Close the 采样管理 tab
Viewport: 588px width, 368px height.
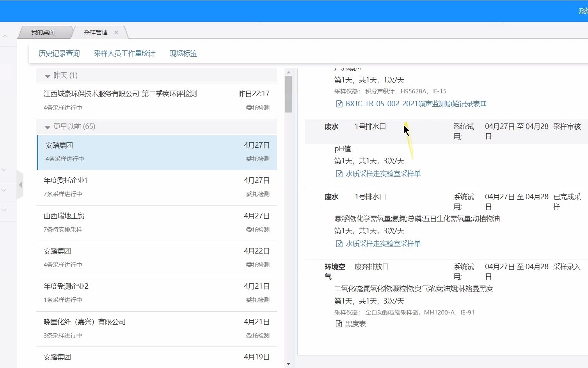coord(116,32)
